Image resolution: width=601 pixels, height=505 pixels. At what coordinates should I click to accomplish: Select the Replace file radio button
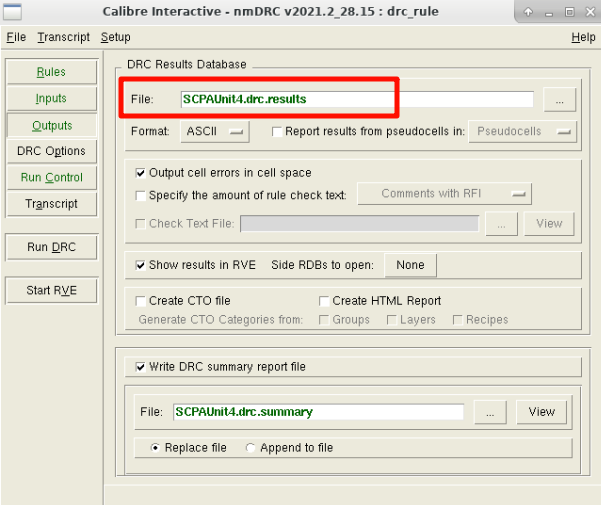tap(155, 448)
